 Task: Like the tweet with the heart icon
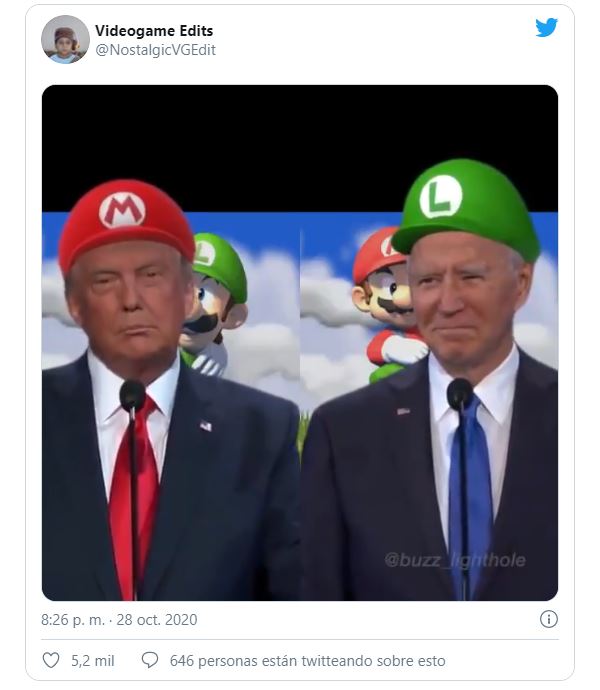[51, 661]
